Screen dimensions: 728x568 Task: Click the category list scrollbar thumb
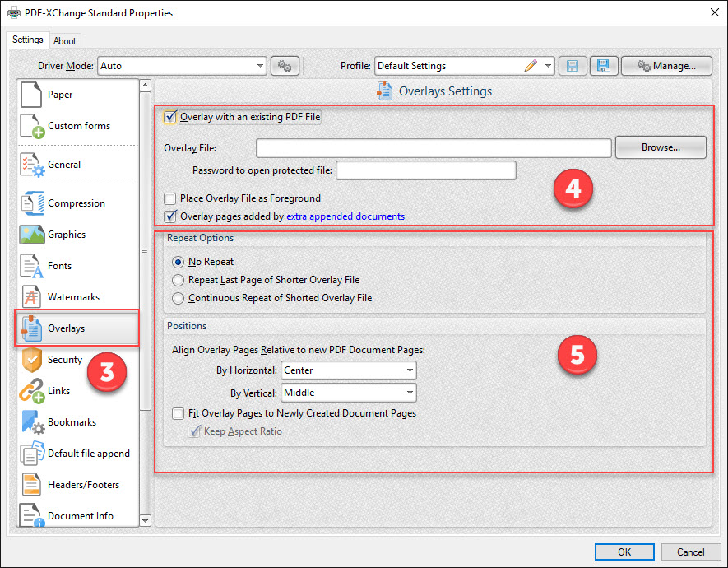[x=146, y=251]
